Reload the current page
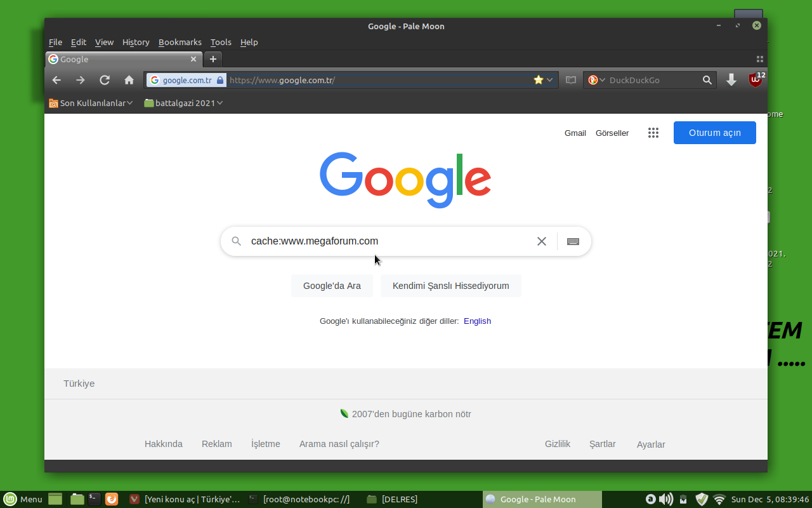This screenshot has height=508, width=812. (105, 80)
